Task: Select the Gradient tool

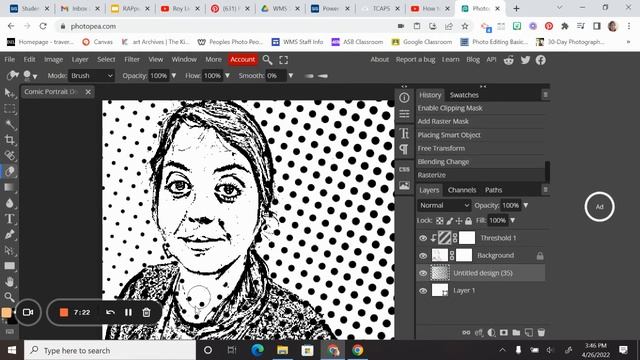Action: pyautogui.click(x=9, y=187)
